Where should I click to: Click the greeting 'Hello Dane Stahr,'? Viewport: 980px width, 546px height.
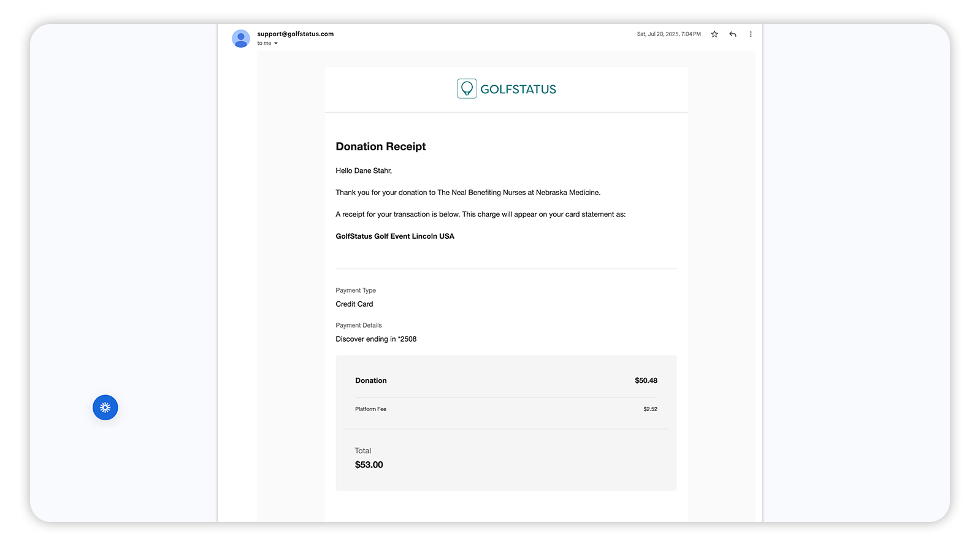point(364,171)
